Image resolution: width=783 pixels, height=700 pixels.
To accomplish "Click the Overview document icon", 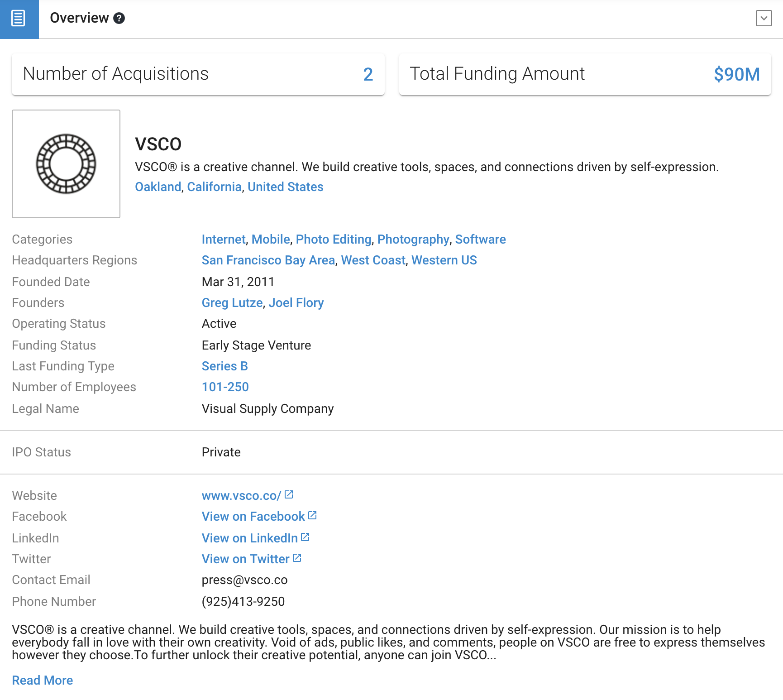I will (19, 19).
